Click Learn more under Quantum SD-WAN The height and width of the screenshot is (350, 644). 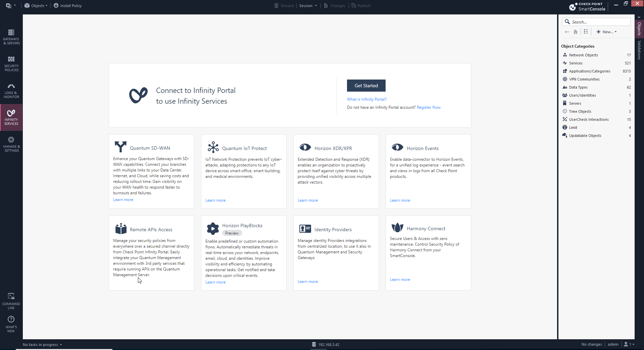pos(123,200)
